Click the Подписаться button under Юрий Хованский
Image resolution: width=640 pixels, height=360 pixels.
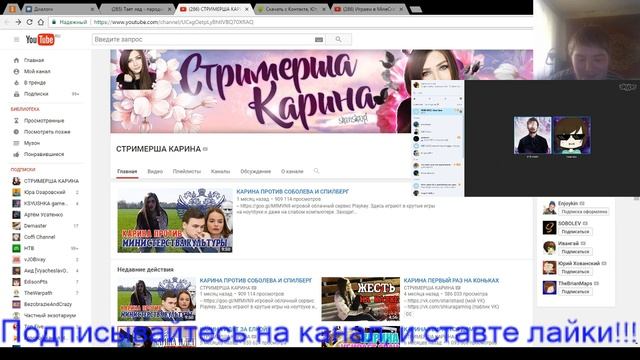pos(575,271)
